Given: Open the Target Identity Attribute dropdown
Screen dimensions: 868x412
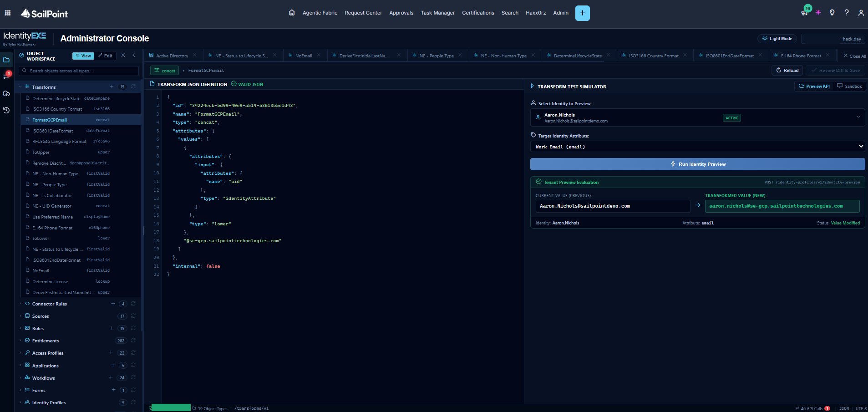Looking at the screenshot, I should click(x=697, y=147).
